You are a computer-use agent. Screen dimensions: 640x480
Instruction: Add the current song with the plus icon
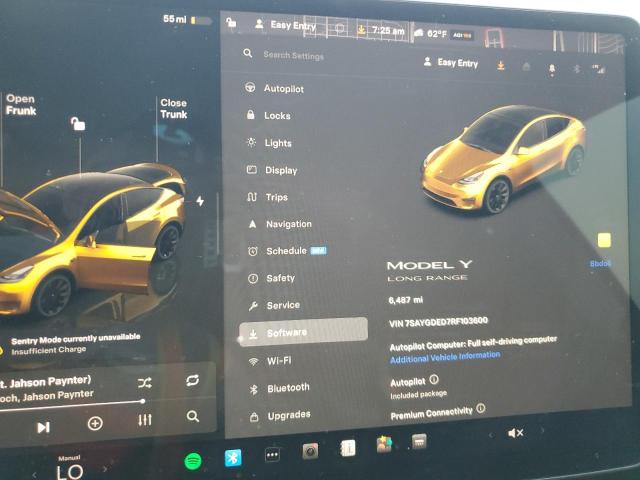(x=95, y=423)
